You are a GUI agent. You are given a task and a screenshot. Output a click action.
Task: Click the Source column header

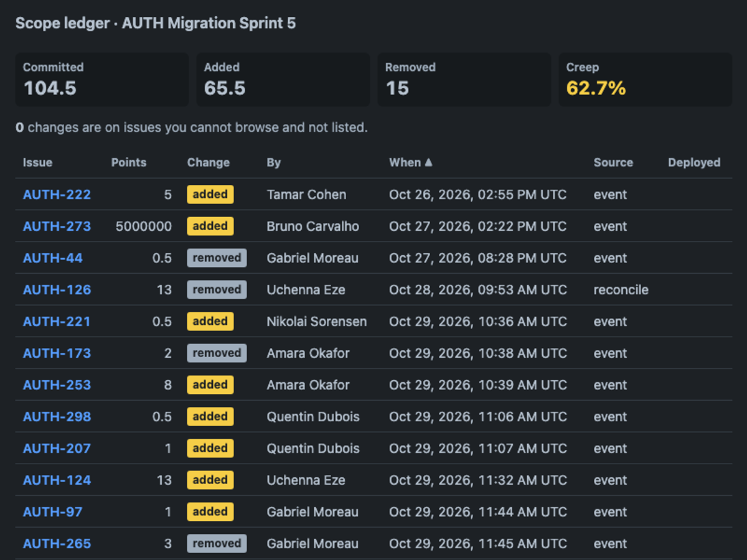pos(613,162)
